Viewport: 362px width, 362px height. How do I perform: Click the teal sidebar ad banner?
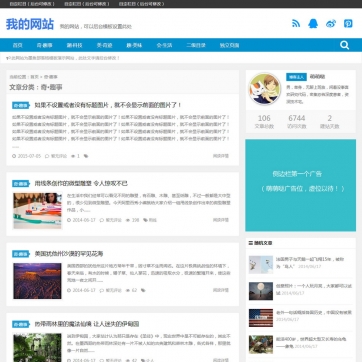click(301, 185)
